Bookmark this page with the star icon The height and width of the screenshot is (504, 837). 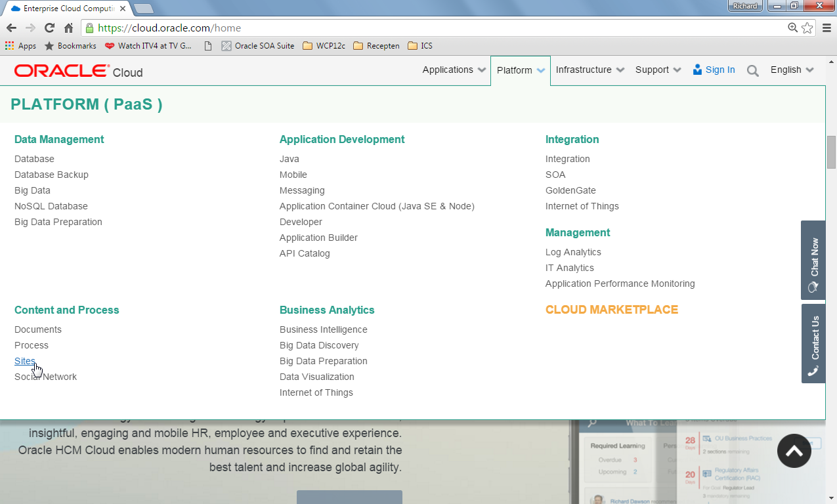pos(807,28)
